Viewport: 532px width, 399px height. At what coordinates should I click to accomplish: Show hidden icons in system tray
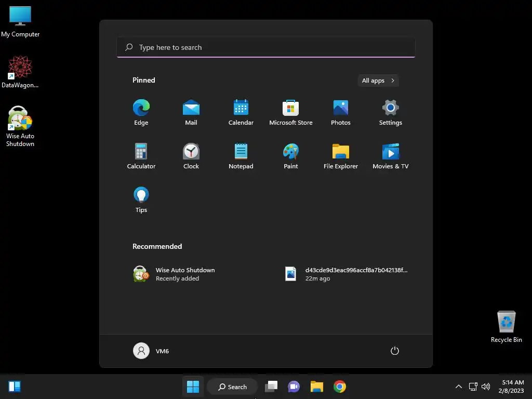point(458,387)
